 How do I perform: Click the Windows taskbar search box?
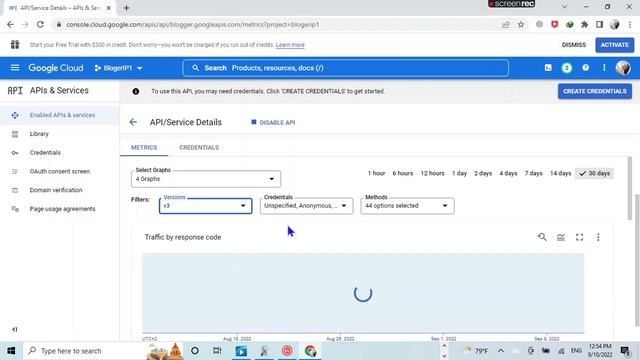click(84, 351)
